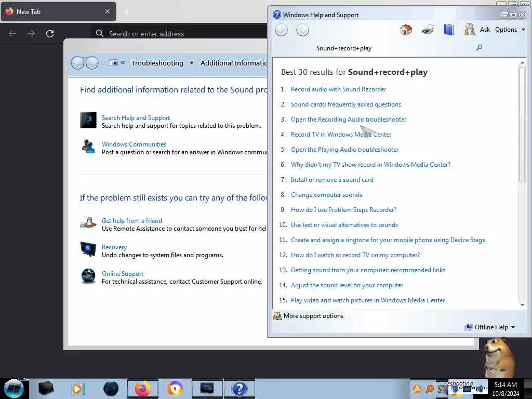
Task: Click Additional Information breadcrumb item
Action: 233,63
